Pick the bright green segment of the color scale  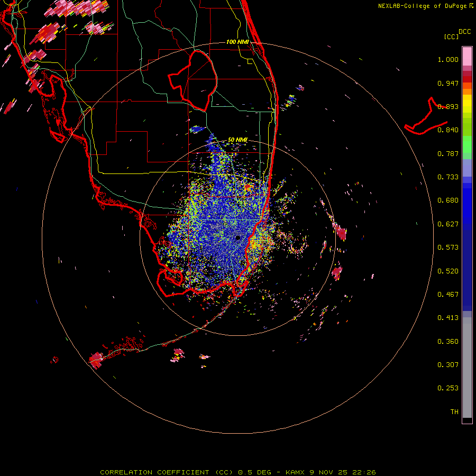click(x=467, y=144)
